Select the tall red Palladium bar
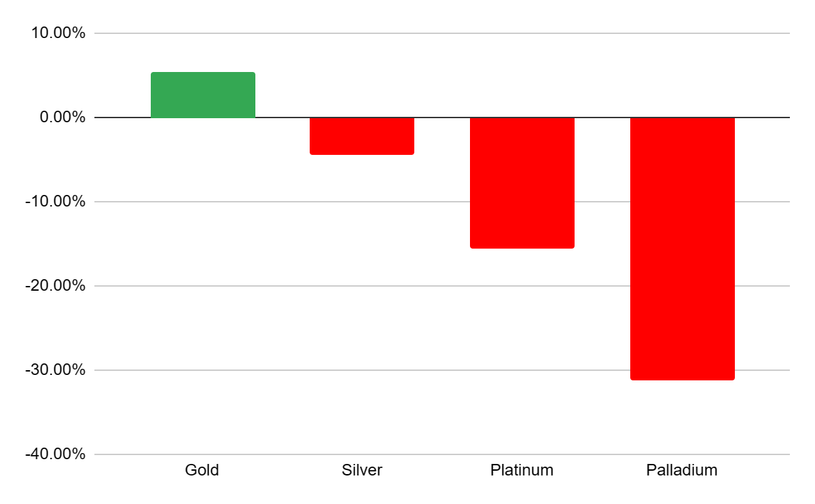This screenshot has width=815, height=504. pyautogui.click(x=683, y=249)
